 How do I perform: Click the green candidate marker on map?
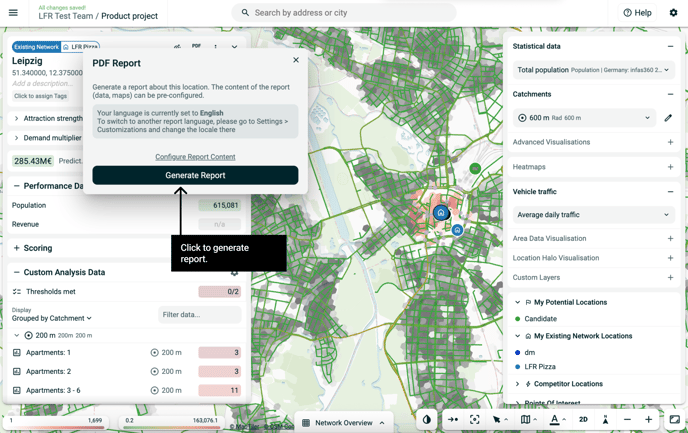475,168
